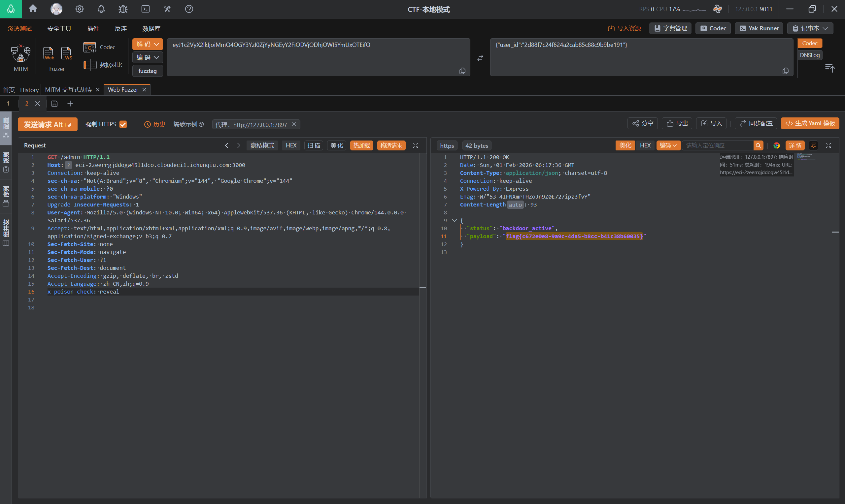Collapse the JSON body at line 9
This screenshot has width=845, height=504.
[454, 220]
